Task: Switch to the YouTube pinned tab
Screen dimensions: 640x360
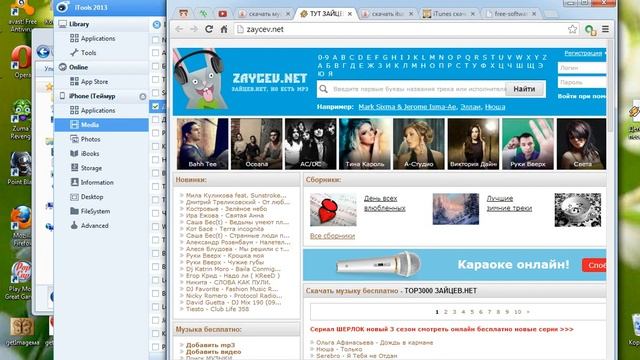Action: point(222,13)
